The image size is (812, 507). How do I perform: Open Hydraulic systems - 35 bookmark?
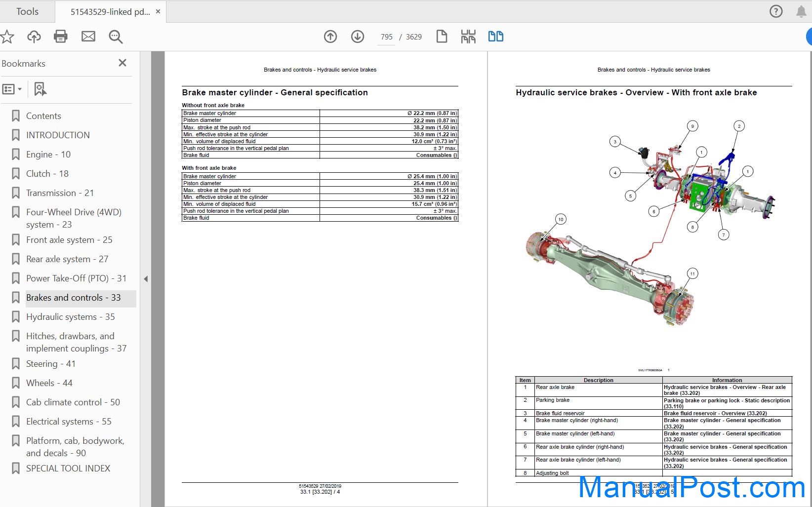pos(70,317)
